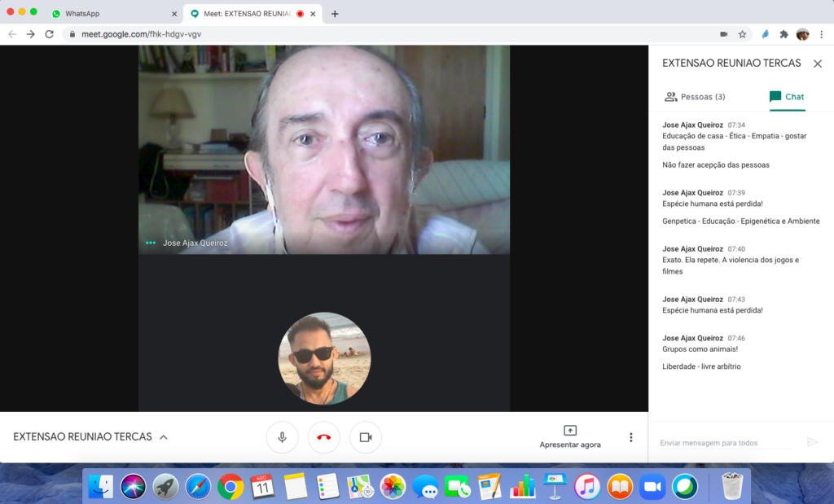Open the Notes app in the Dock
Viewport: 834px width, 504px height.
[x=295, y=486]
